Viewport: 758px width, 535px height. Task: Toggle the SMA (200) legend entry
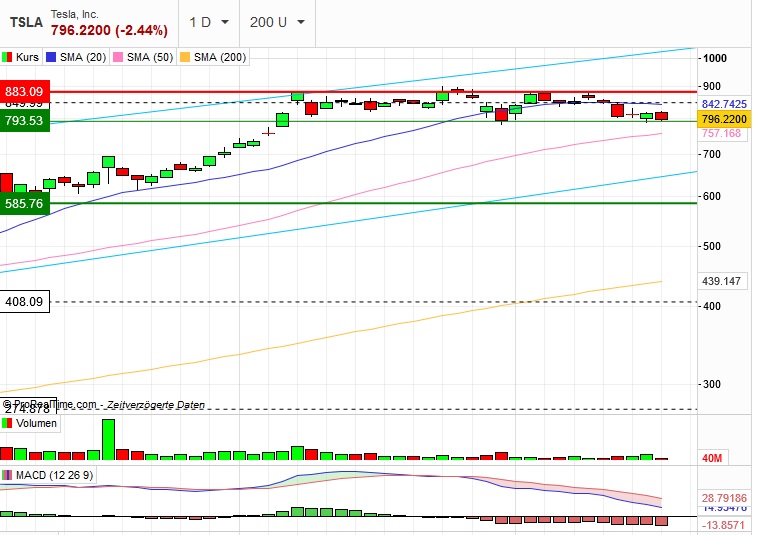pos(213,57)
